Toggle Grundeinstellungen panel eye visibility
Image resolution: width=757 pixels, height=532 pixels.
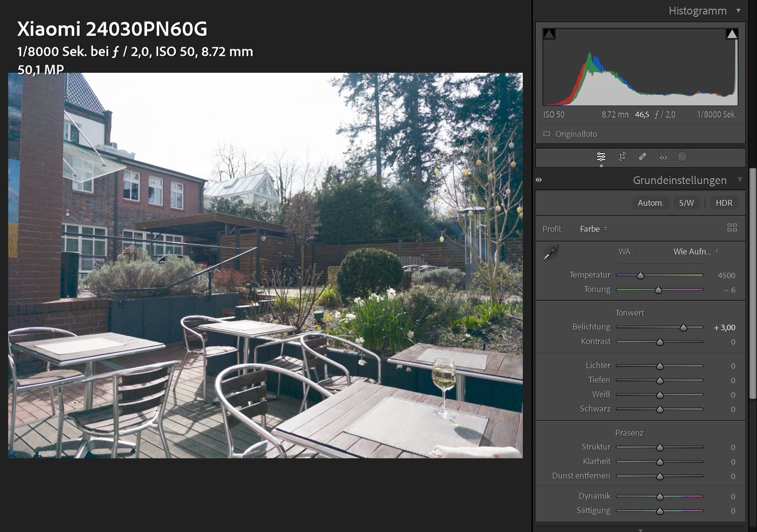pyautogui.click(x=539, y=180)
